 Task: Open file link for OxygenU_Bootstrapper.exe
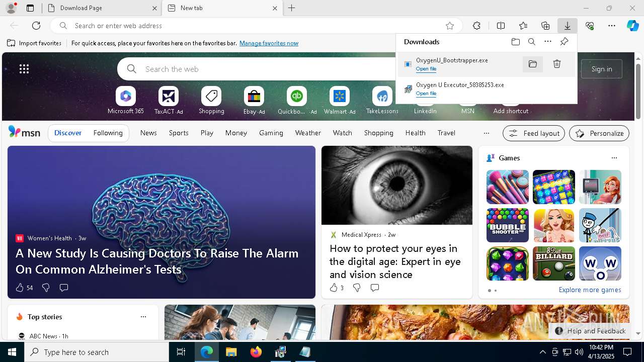[426, 69]
